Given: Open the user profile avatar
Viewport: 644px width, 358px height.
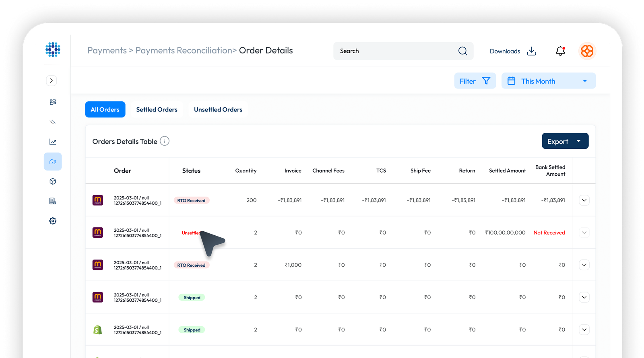Looking at the screenshot, I should coord(587,51).
